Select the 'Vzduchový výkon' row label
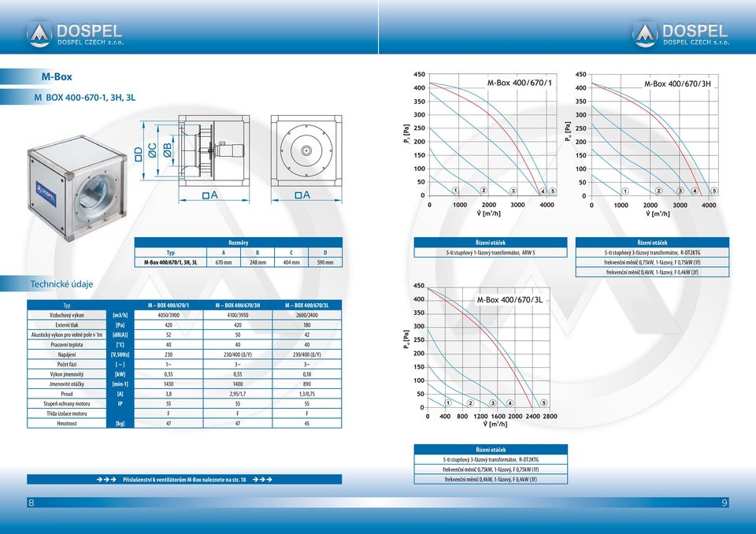The width and height of the screenshot is (756, 534). [66, 315]
